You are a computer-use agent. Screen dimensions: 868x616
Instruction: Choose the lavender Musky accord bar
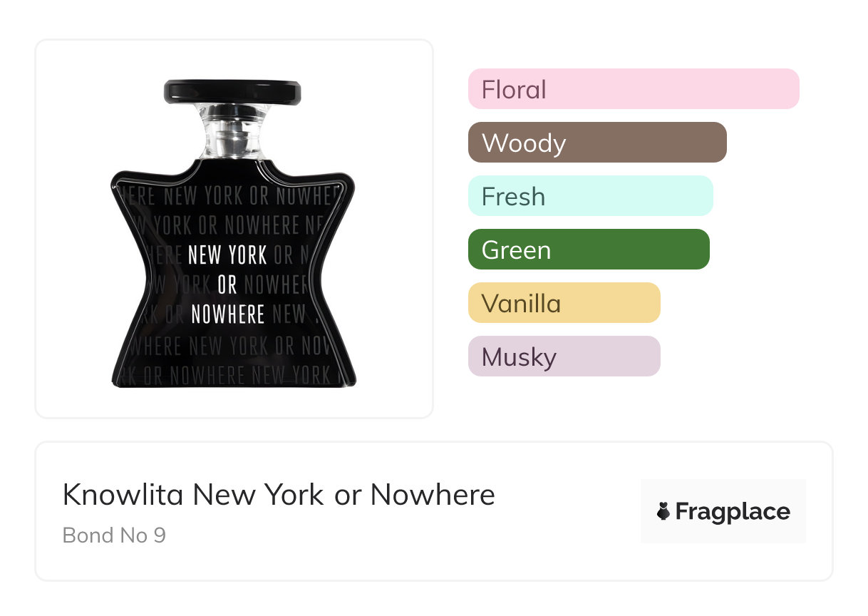click(564, 356)
